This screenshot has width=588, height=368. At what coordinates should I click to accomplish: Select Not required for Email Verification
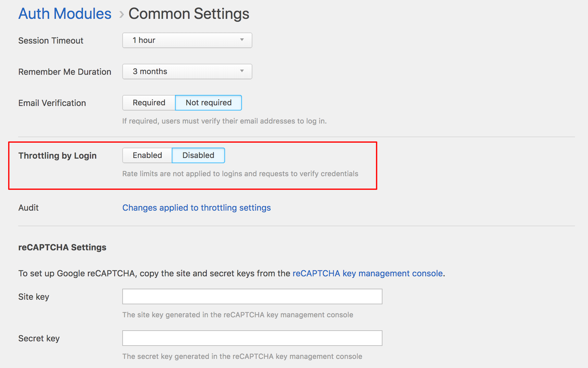click(208, 103)
